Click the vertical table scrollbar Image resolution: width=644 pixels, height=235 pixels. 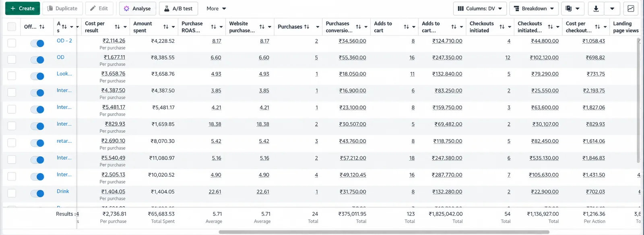click(x=638, y=101)
